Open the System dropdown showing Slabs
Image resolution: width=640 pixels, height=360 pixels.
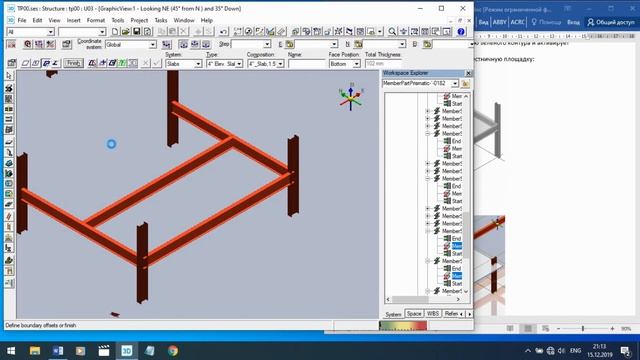tap(198, 64)
